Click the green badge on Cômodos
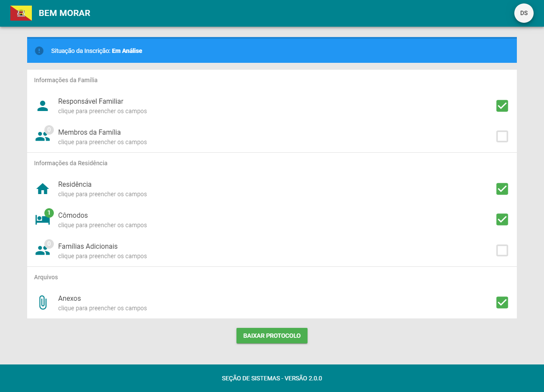Screen dimensions: 544x392 [49, 213]
